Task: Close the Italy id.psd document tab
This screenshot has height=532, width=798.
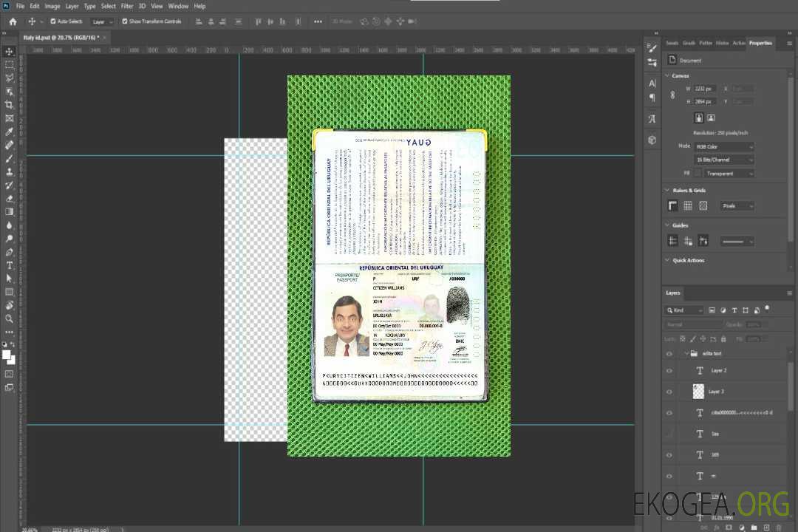Action: [x=105, y=37]
